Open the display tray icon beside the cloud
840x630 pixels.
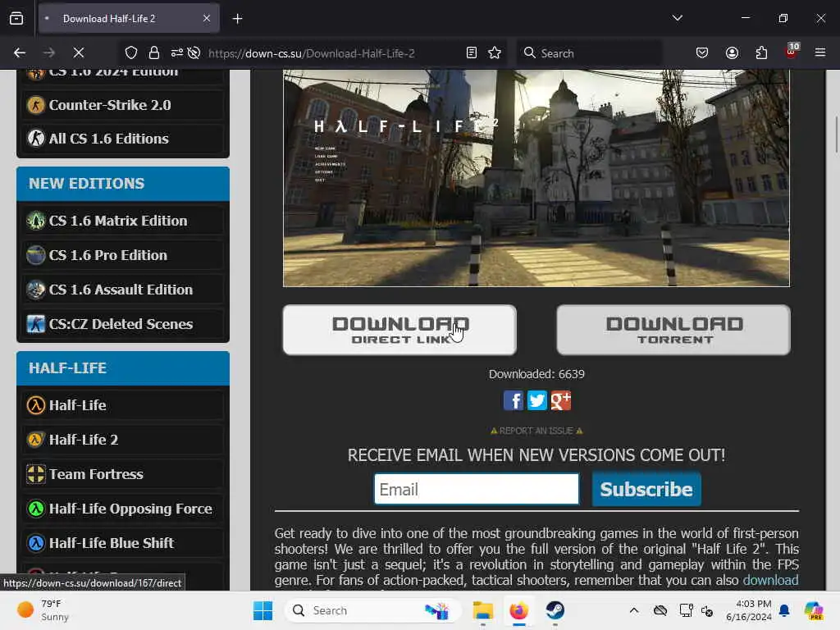686,610
